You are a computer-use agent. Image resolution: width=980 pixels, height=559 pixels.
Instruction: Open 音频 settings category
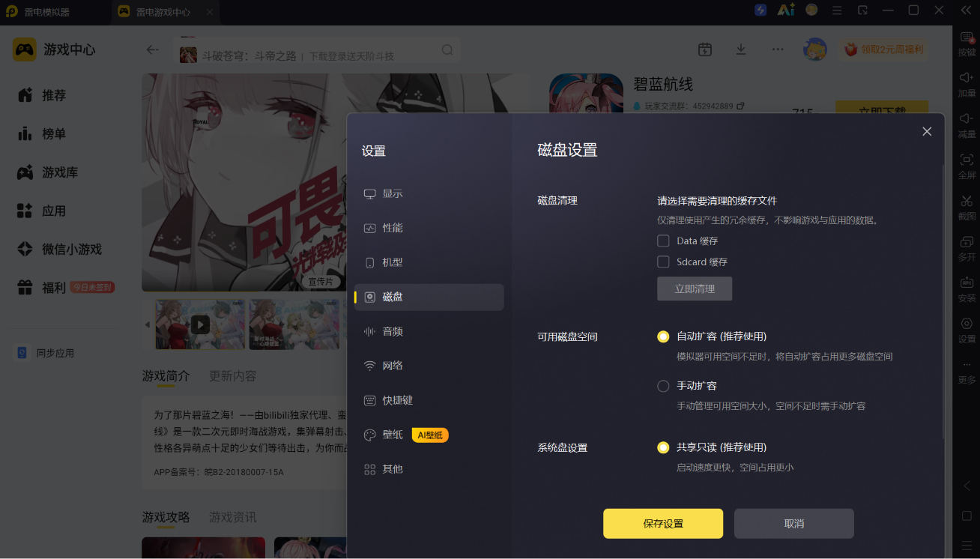click(x=429, y=331)
